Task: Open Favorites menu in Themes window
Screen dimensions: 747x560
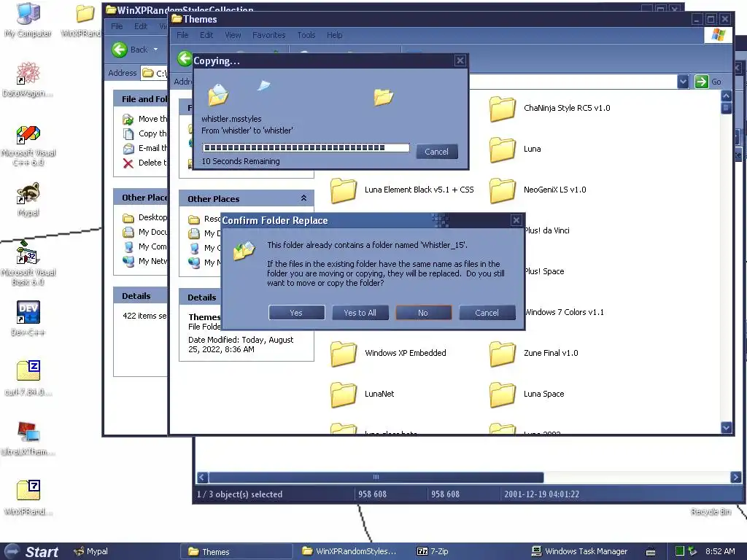Action: pos(268,35)
